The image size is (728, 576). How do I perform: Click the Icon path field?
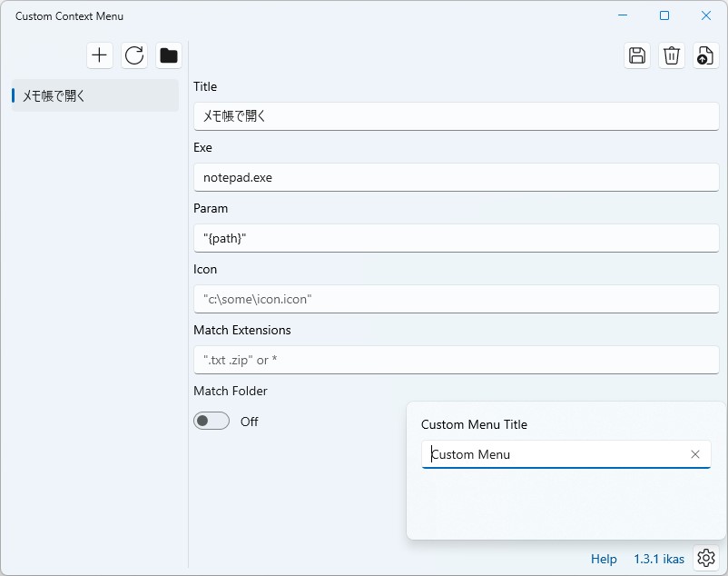pos(454,299)
